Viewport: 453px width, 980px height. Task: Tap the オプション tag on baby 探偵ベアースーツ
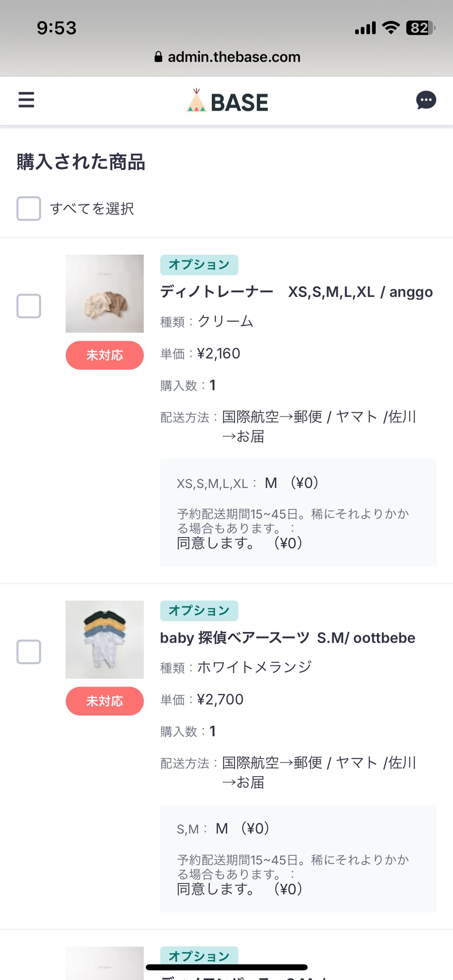[x=199, y=611]
